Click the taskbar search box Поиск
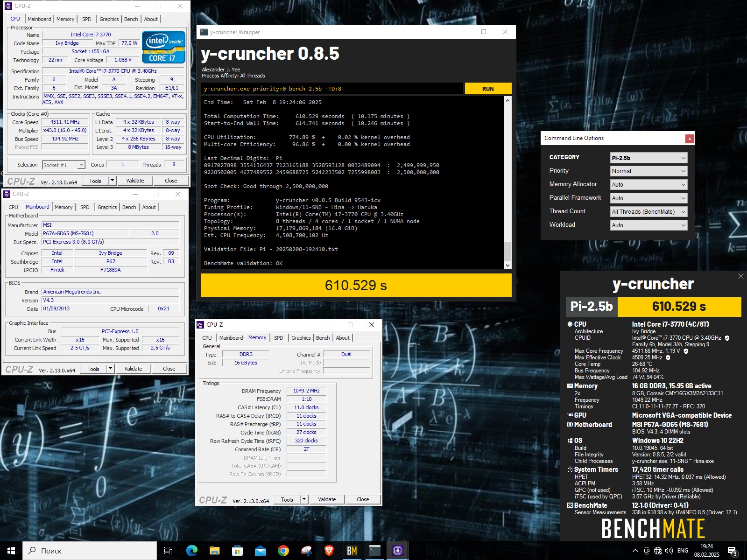 click(90, 551)
